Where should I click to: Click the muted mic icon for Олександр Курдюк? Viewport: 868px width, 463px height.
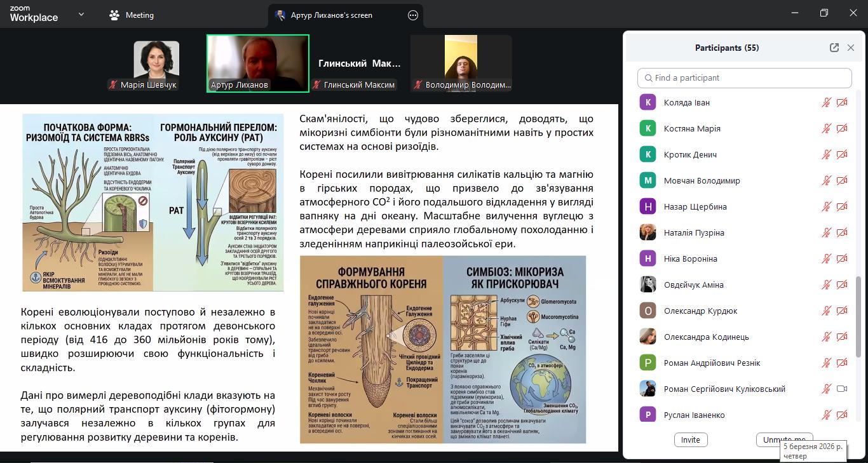(x=826, y=311)
